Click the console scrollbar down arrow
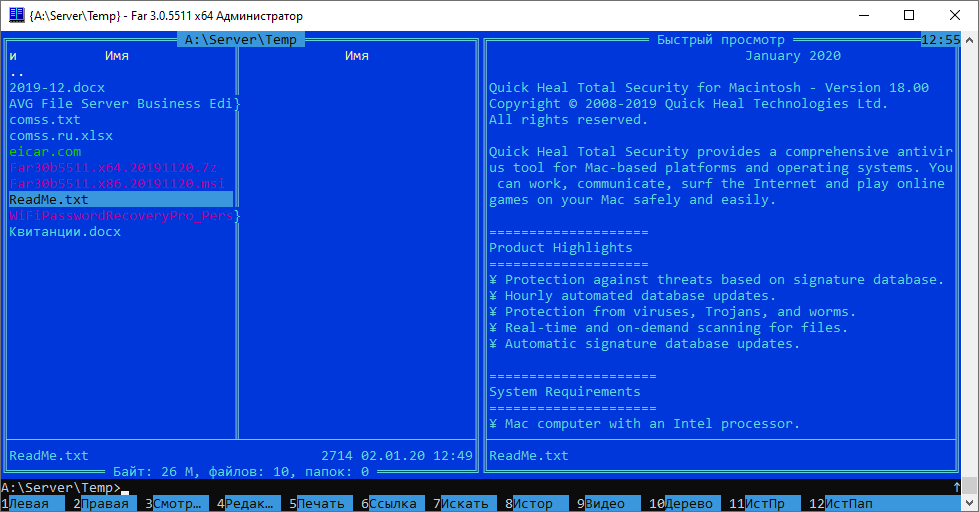The image size is (979, 512). [970, 503]
